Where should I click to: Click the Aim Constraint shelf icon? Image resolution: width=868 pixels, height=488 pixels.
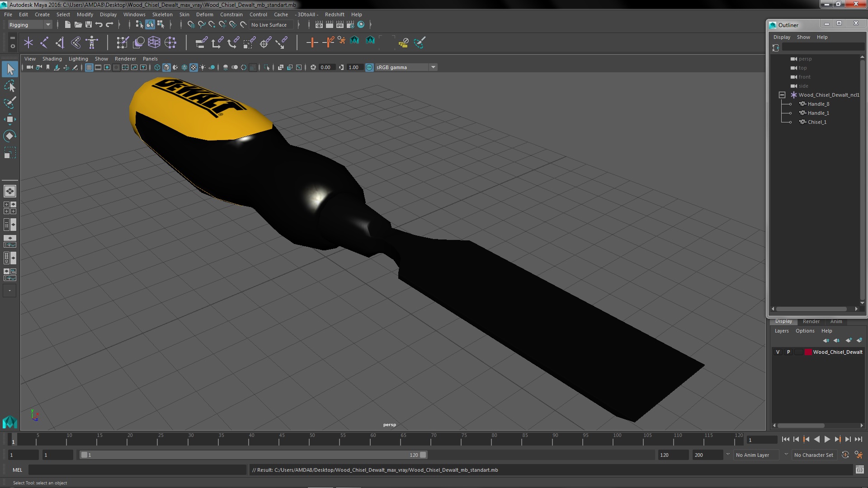tap(265, 42)
